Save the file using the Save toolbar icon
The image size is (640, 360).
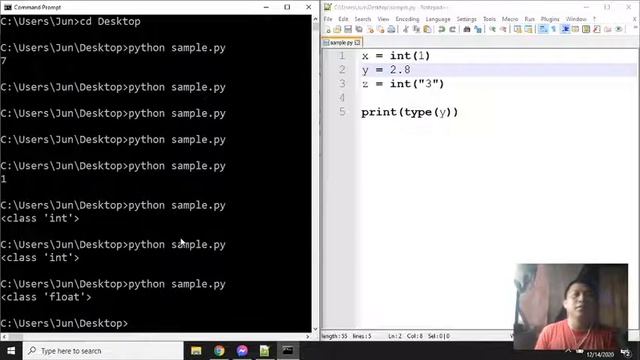[x=348, y=29]
